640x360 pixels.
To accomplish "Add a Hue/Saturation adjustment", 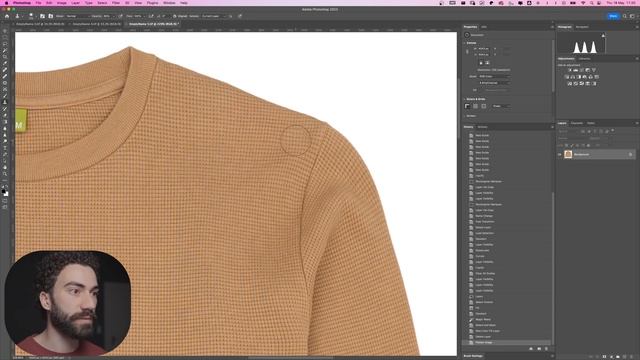I will tap(567, 77).
